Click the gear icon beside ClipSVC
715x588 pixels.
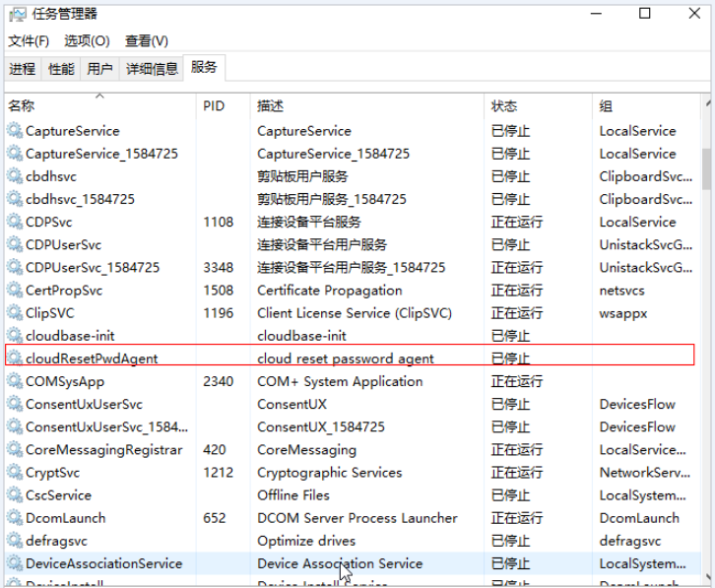pyautogui.click(x=15, y=313)
